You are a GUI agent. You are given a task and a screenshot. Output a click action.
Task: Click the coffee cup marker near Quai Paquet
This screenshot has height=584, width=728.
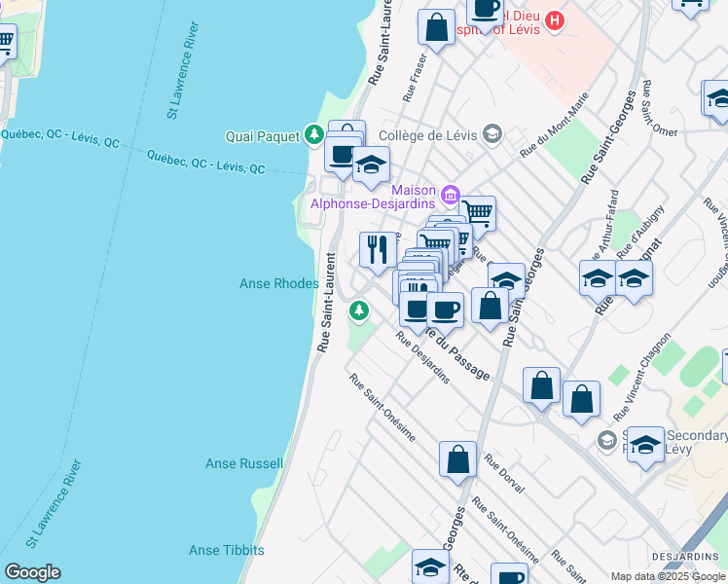[x=342, y=157]
